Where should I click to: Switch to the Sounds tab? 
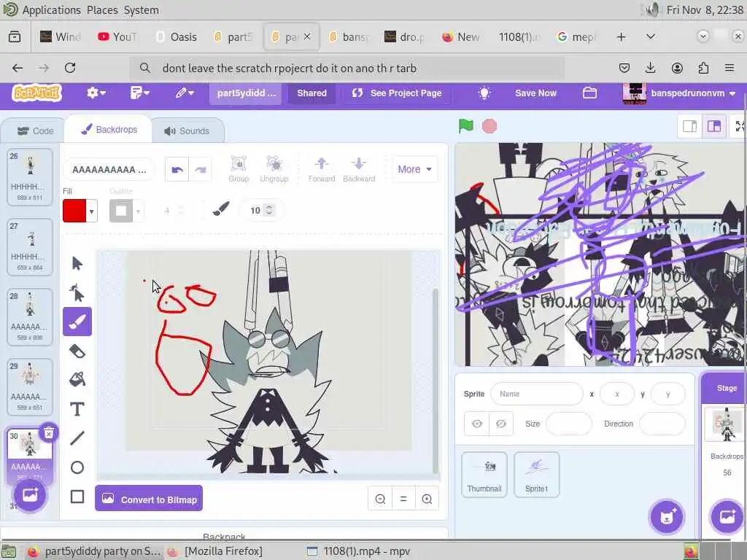click(187, 131)
